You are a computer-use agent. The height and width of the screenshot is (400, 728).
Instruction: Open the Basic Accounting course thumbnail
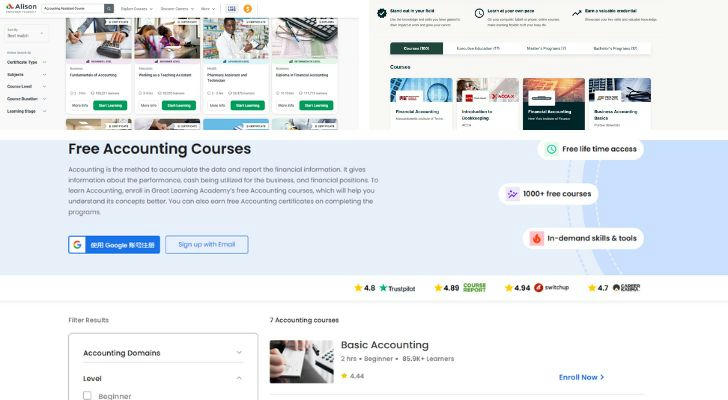301,361
